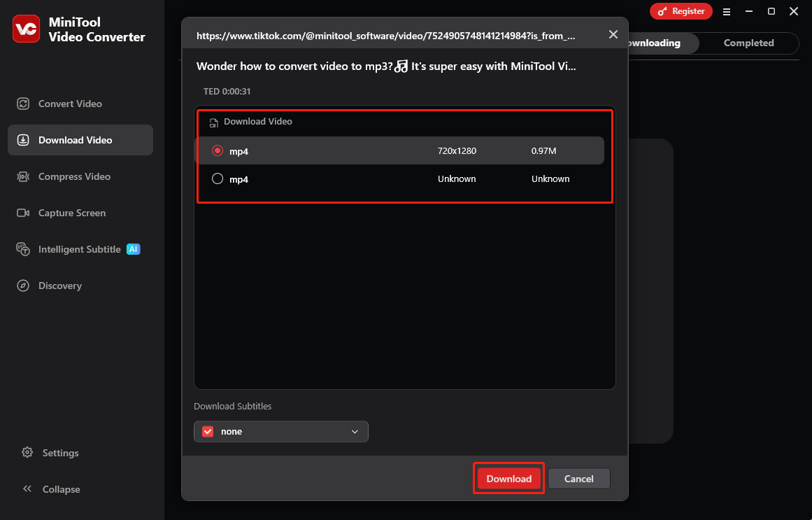Select the Unknown size mp4 radio button

coord(218,178)
